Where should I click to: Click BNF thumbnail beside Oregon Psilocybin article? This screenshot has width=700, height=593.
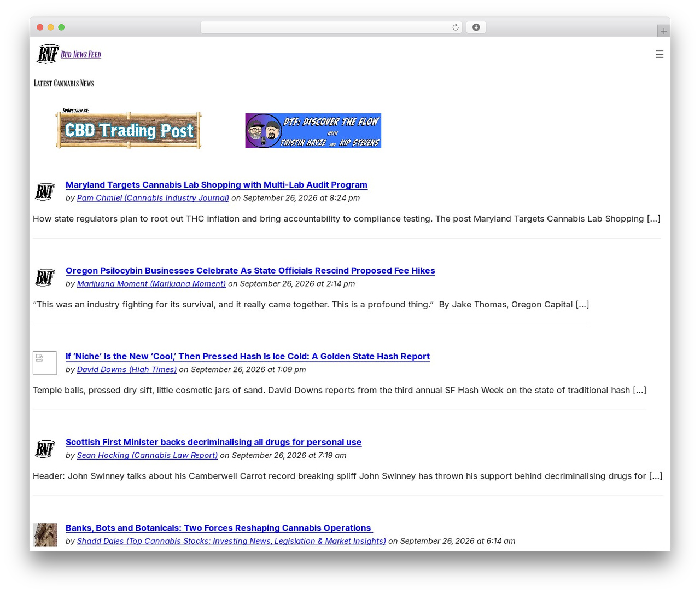pyautogui.click(x=45, y=277)
